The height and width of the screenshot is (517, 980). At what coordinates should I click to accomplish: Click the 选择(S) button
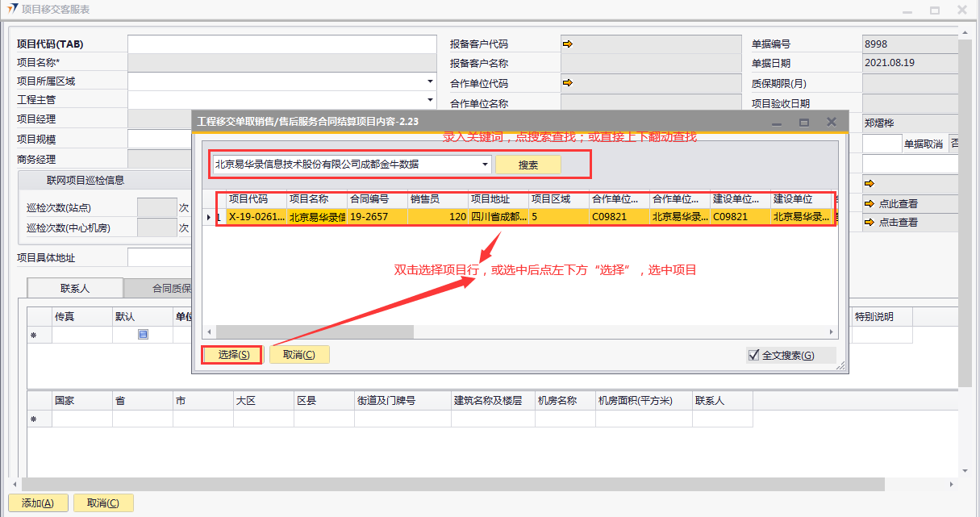[x=229, y=355]
